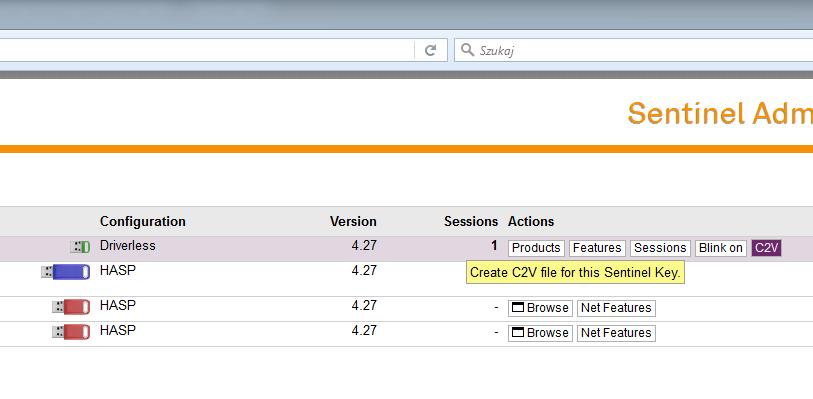813x399 pixels.
Task: Select the Driverless configuration text
Action: click(128, 246)
